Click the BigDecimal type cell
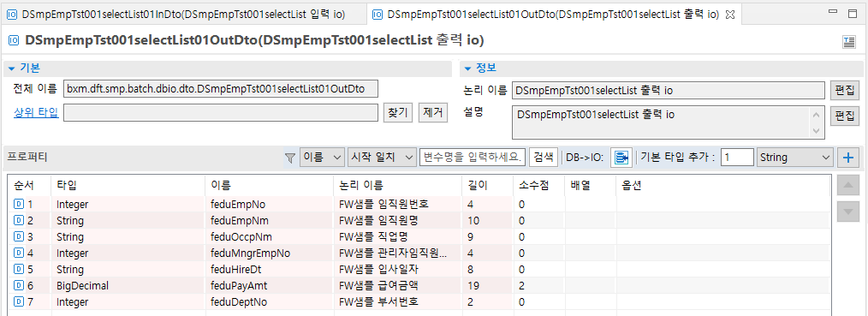The height and width of the screenshot is (316, 868). click(x=128, y=286)
